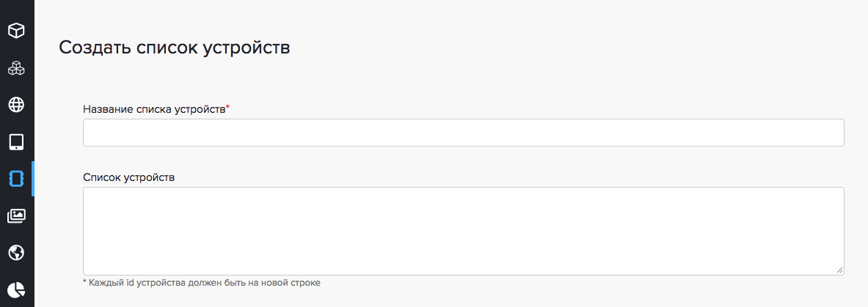Click the earth continents sidebar icon

click(16, 252)
